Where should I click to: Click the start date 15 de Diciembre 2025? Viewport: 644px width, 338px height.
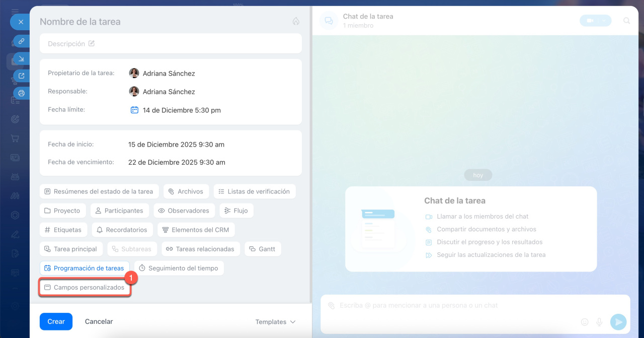[x=176, y=145]
